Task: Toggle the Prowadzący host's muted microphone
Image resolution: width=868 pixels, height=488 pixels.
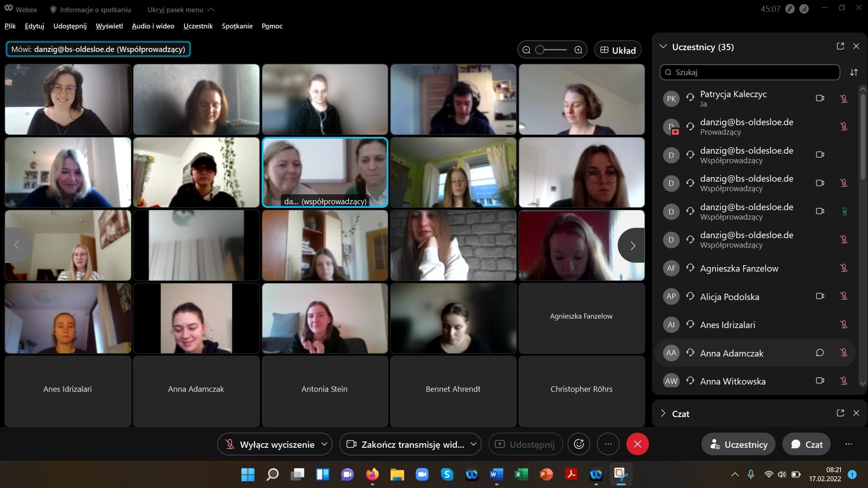Action: (844, 127)
